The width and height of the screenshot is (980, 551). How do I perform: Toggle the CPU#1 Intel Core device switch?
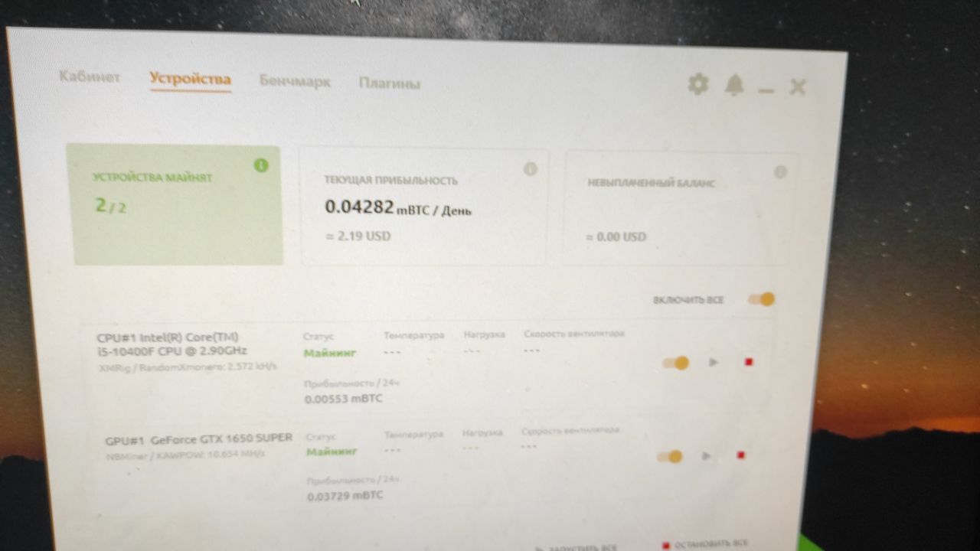[x=676, y=363]
